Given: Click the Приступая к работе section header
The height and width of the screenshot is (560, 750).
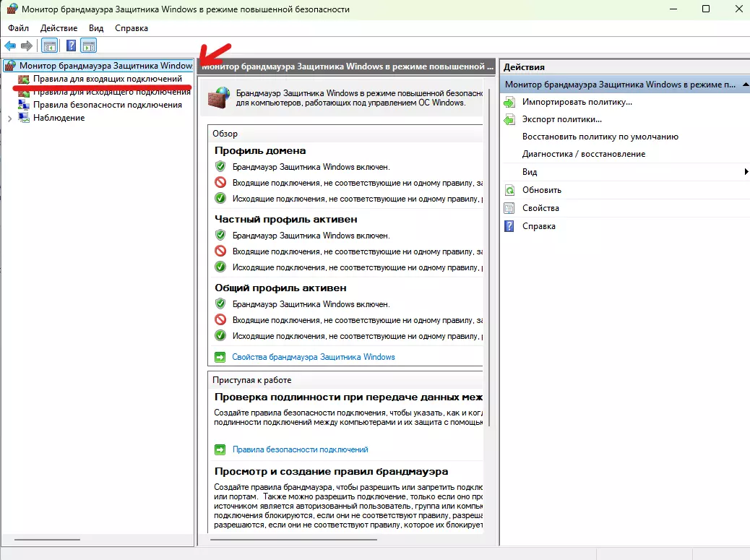Looking at the screenshot, I should [345, 380].
